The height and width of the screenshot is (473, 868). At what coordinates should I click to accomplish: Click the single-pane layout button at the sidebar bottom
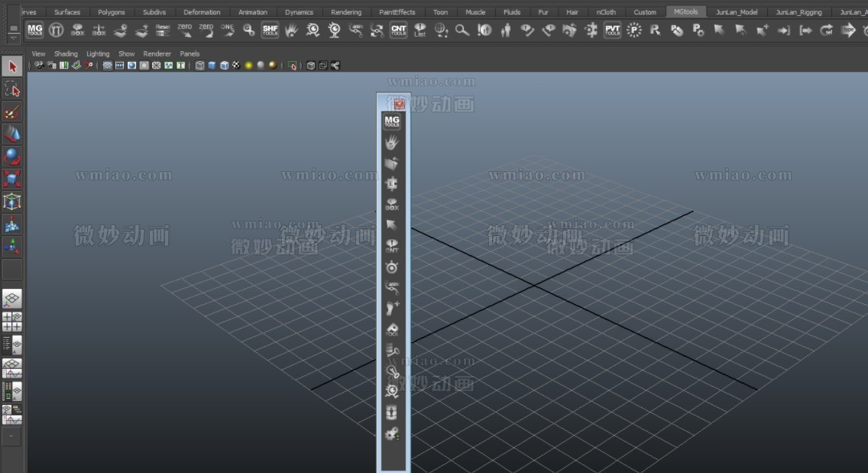tap(11, 298)
